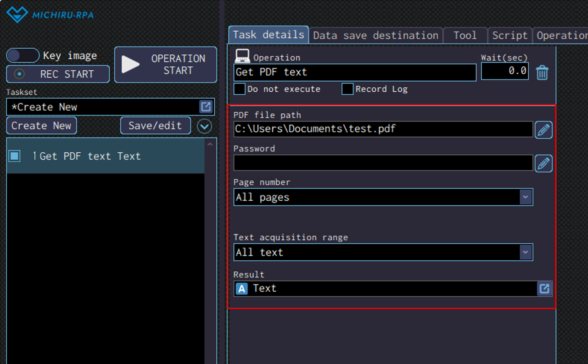Image resolution: width=588 pixels, height=364 pixels.
Task: Click the MICHIRU-RPA logo
Action: (x=50, y=15)
